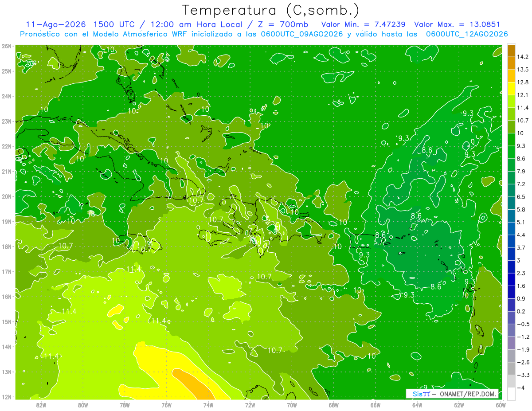Screen dimensions: 532x411
Task: Click the chart title Temperatura (C,somb.)
Action: (271, 11)
